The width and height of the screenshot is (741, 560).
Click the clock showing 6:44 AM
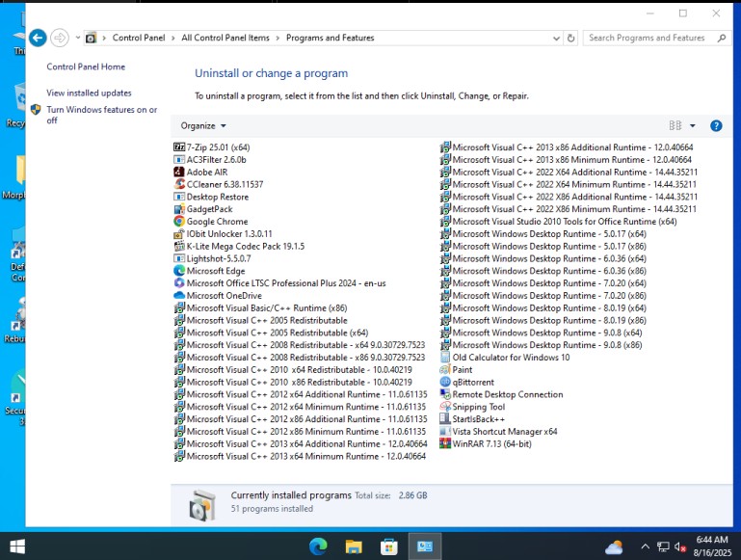point(712,540)
